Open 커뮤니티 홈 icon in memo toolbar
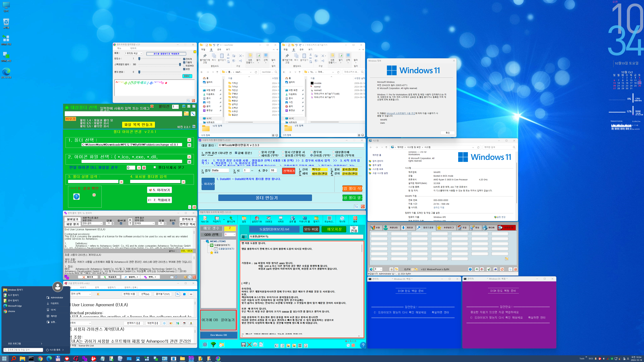This screenshot has width=644, height=362. 305,219
